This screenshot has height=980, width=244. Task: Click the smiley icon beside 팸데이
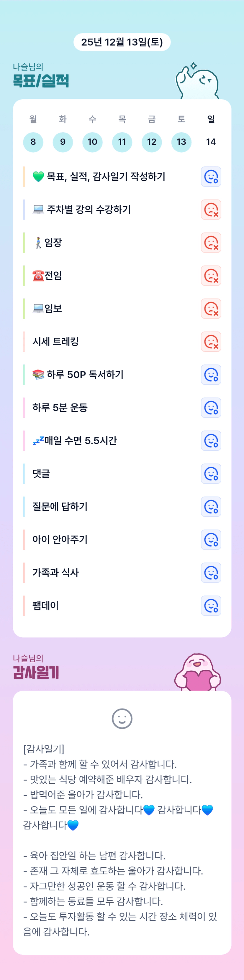point(211,606)
